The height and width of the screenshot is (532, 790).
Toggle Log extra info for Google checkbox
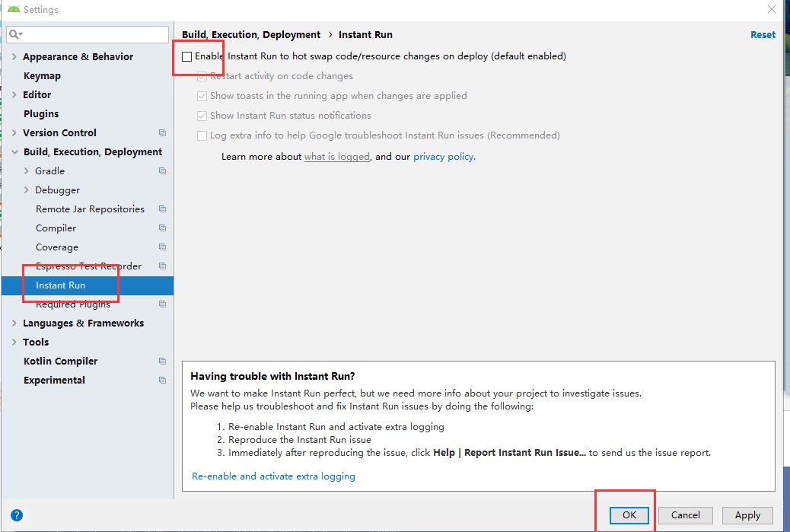coord(202,135)
